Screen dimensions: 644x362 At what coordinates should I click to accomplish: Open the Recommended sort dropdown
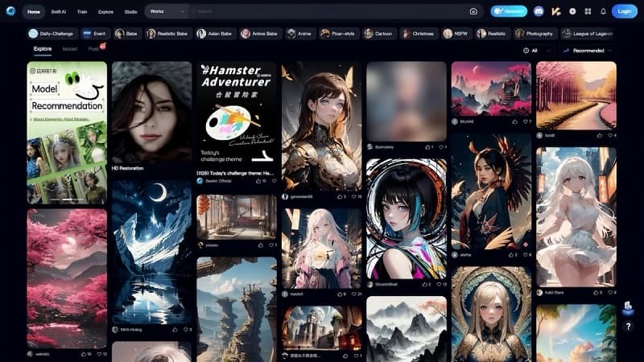tap(588, 51)
